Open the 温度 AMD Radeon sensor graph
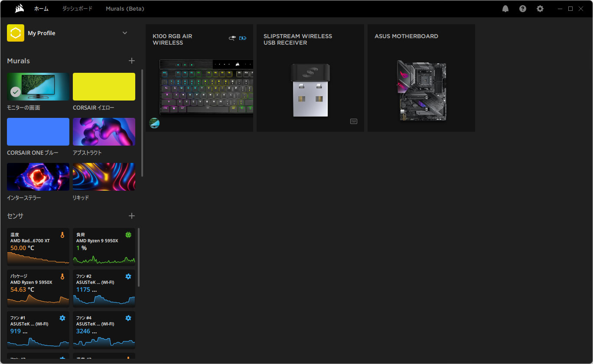 pos(38,259)
